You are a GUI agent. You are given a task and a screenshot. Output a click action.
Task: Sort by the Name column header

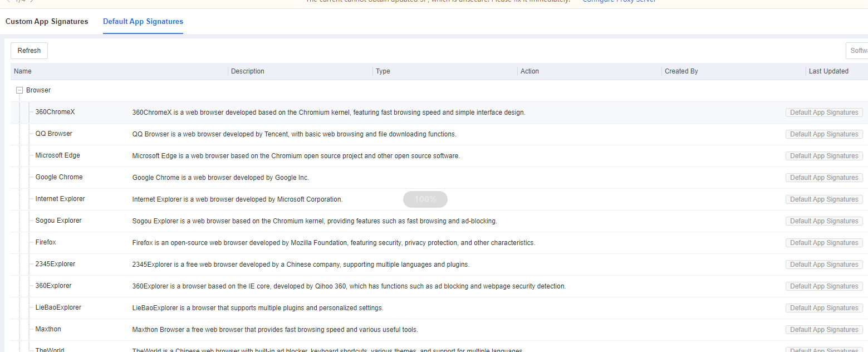click(x=23, y=71)
